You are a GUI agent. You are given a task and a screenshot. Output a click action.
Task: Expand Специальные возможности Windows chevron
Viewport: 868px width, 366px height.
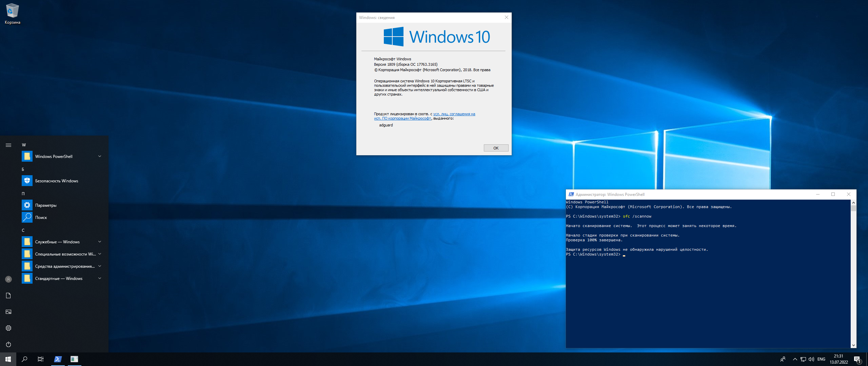pyautogui.click(x=100, y=254)
